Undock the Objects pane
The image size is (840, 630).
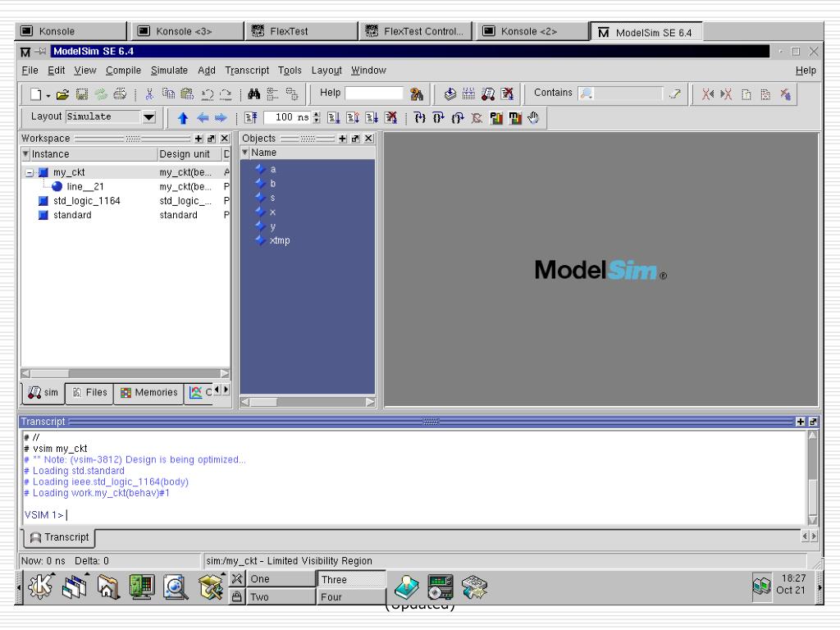[x=356, y=139]
